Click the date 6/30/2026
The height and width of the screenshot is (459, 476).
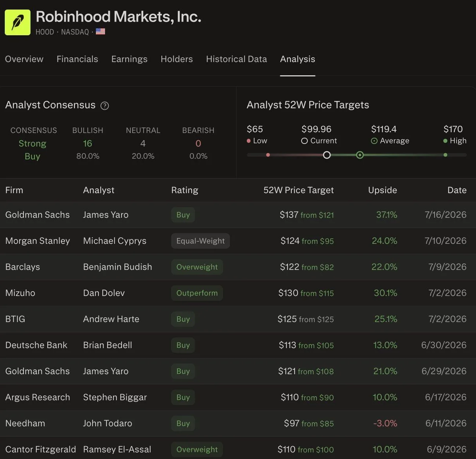tap(444, 345)
